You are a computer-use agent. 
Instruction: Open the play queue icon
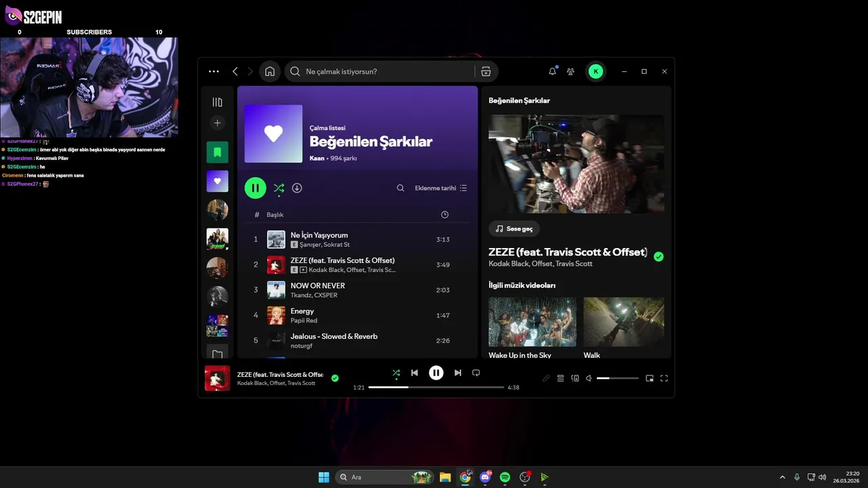[561, 378]
